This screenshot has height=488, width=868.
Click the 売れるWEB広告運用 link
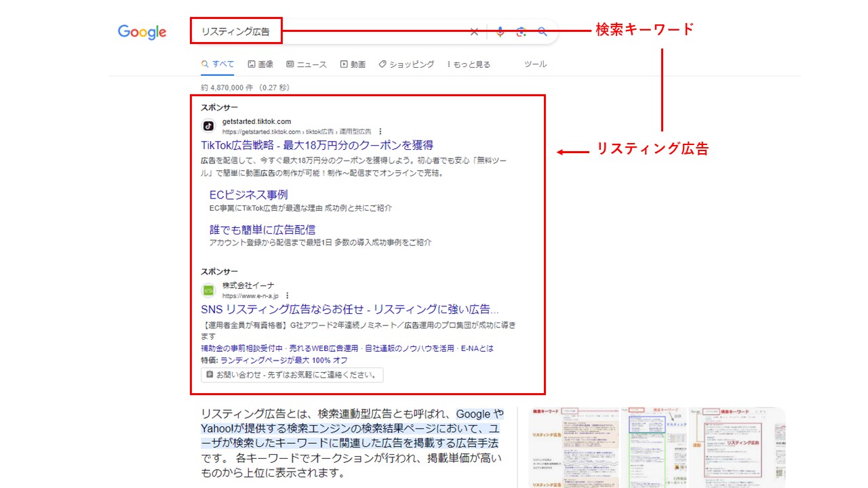pyautogui.click(x=323, y=348)
